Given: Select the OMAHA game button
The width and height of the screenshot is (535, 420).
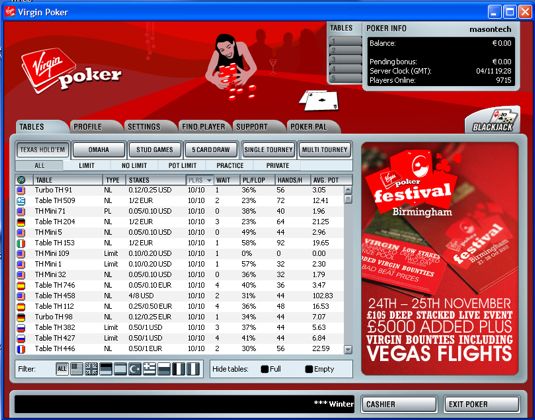Looking at the screenshot, I should pyautogui.click(x=99, y=150).
